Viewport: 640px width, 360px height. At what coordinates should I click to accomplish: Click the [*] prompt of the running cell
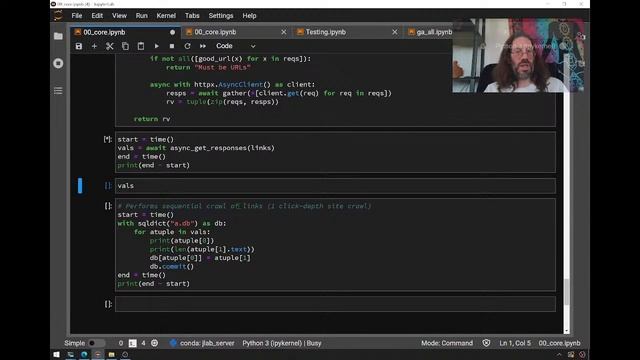108,140
